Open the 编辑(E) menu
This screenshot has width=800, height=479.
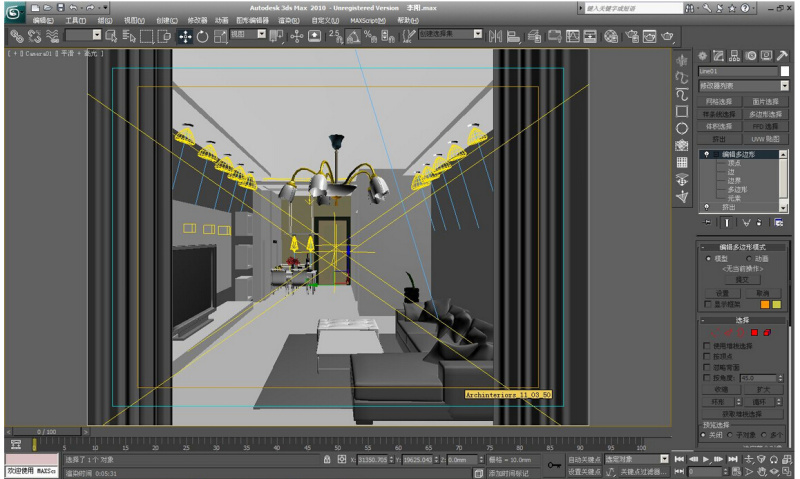pyautogui.click(x=43, y=20)
